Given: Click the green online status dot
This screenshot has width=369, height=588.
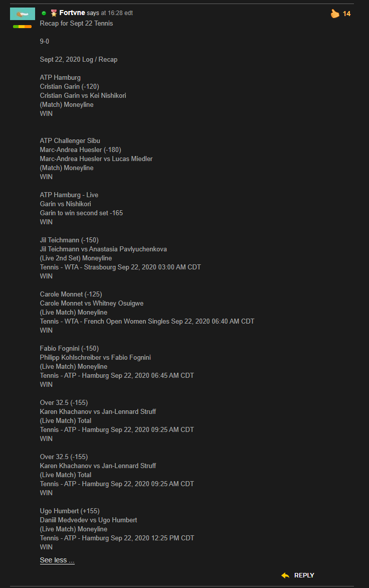Looking at the screenshot, I should pyautogui.click(x=44, y=13).
